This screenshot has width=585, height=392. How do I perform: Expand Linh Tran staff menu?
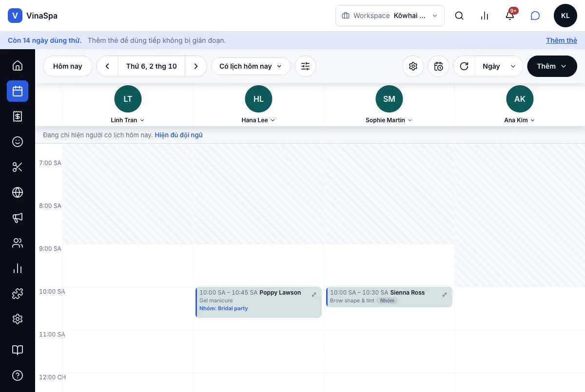128,120
